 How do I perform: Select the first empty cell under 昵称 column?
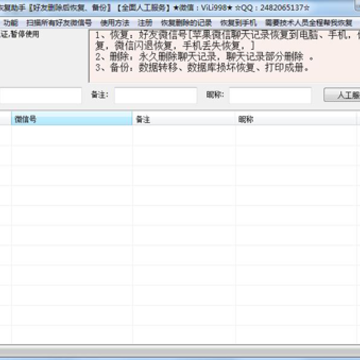pos(296,136)
